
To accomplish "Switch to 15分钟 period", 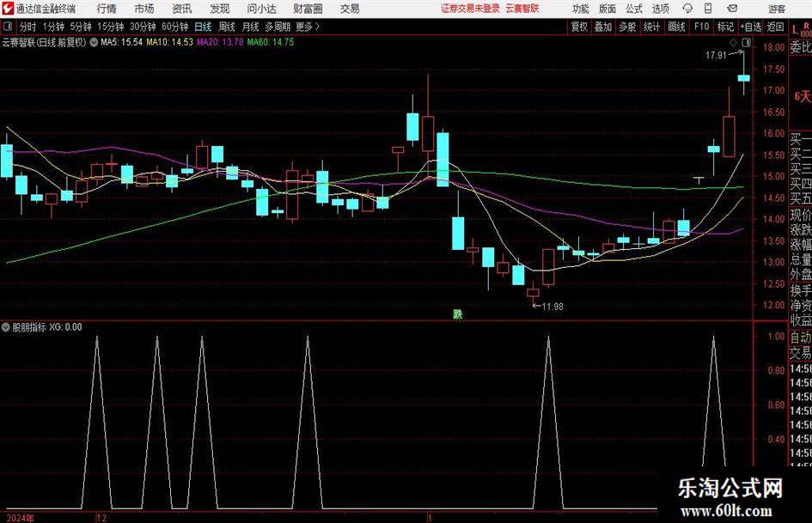I will (111, 27).
